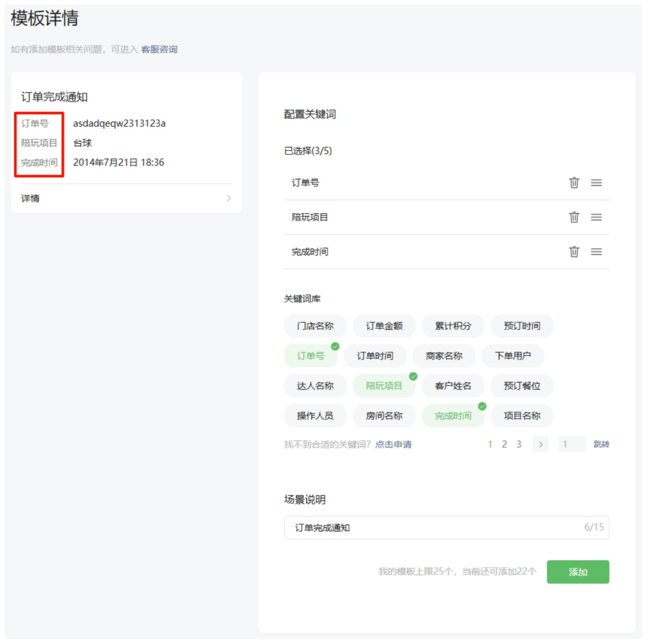Click the green 添加 button

tap(578, 571)
